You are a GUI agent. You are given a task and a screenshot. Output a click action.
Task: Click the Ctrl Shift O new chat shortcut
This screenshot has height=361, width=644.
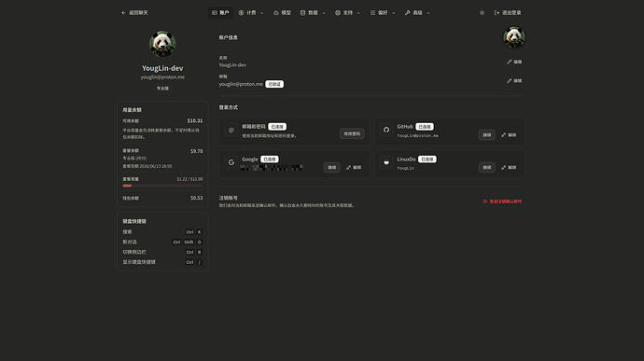188,242
